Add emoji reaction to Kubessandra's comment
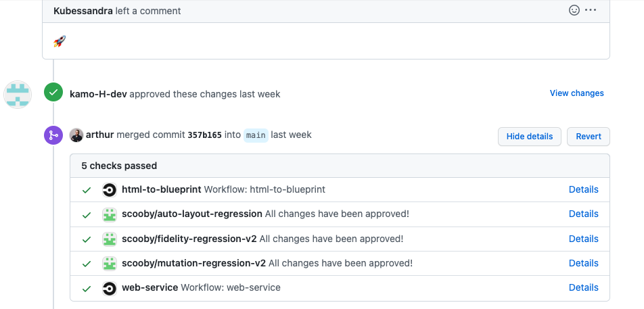644x309 pixels. [x=574, y=10]
